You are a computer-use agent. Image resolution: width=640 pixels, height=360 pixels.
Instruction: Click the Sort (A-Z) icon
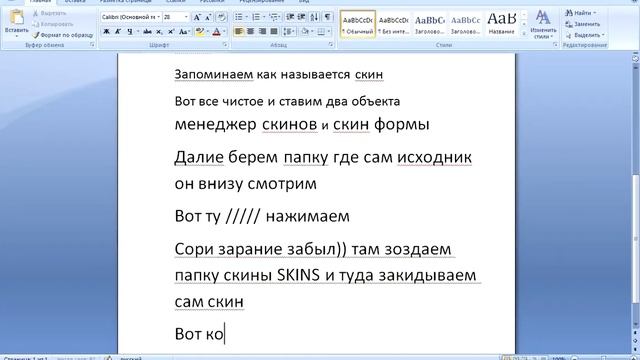tap(314, 17)
